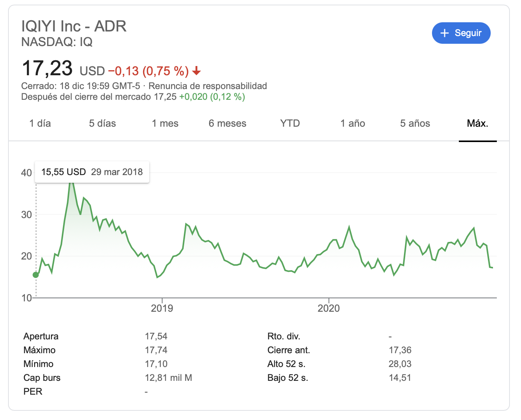Image resolution: width=521 pixels, height=420 pixels.
Task: Select the 1 día time range tab
Action: (x=40, y=123)
